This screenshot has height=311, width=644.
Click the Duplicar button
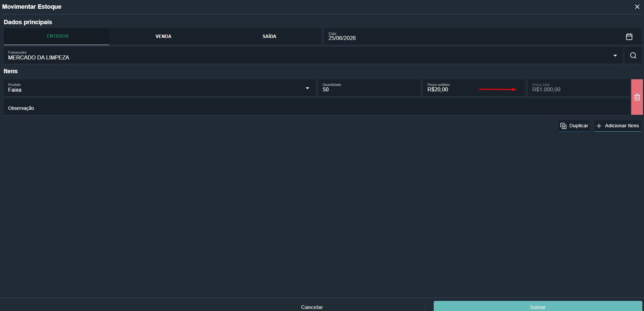[574, 126]
